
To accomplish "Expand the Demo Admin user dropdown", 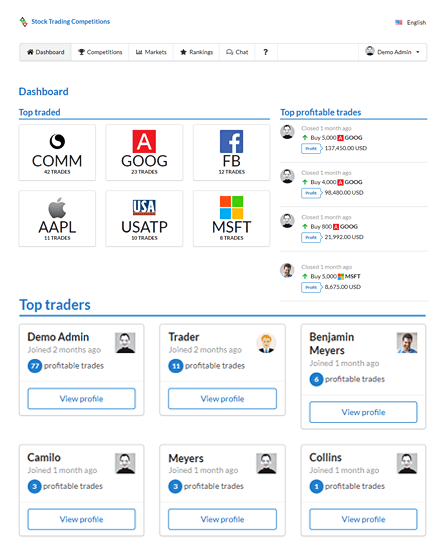I will click(x=392, y=52).
